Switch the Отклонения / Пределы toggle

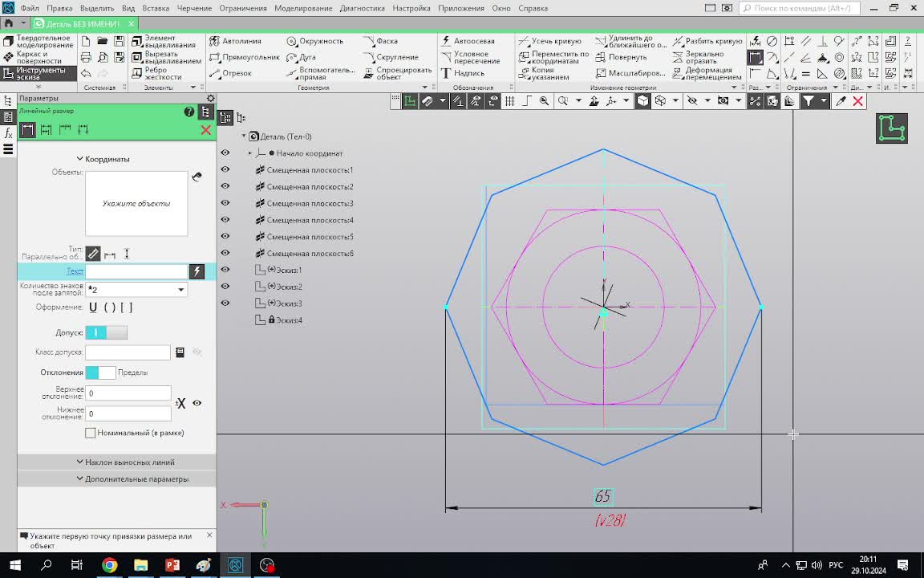100,372
